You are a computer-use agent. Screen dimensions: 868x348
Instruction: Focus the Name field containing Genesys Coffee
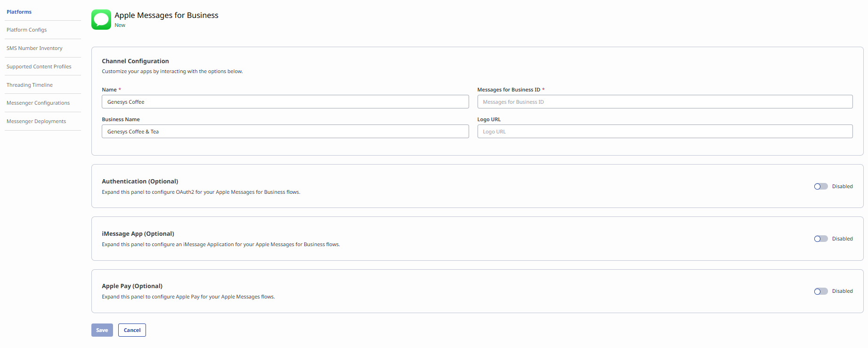285,102
